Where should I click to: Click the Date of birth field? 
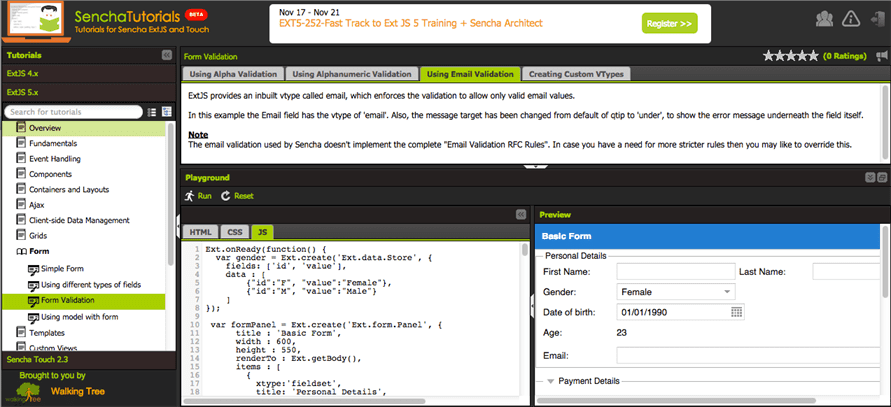[673, 312]
